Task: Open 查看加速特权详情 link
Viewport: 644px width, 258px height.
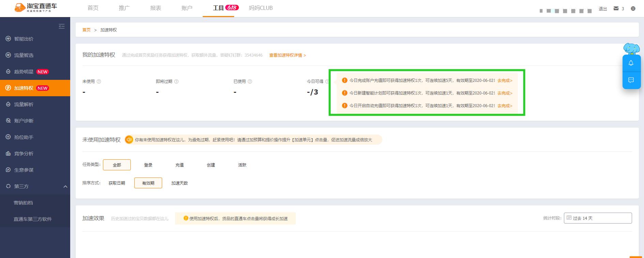Action: pyautogui.click(x=288, y=55)
